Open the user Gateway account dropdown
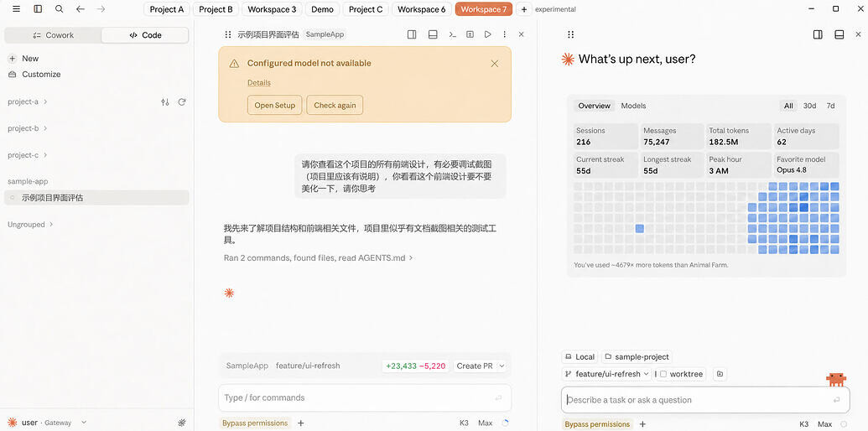 [48, 423]
